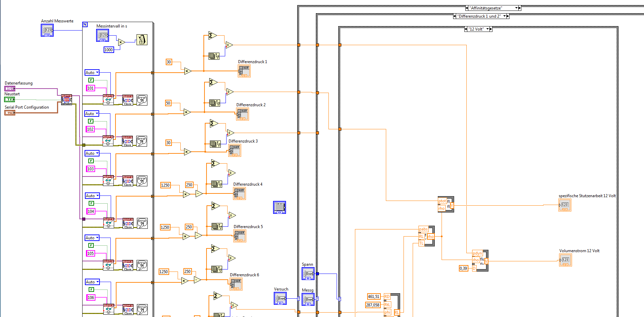Toggle the False constant above 101
Viewport: 644px width, 317px height.
[x=91, y=80]
